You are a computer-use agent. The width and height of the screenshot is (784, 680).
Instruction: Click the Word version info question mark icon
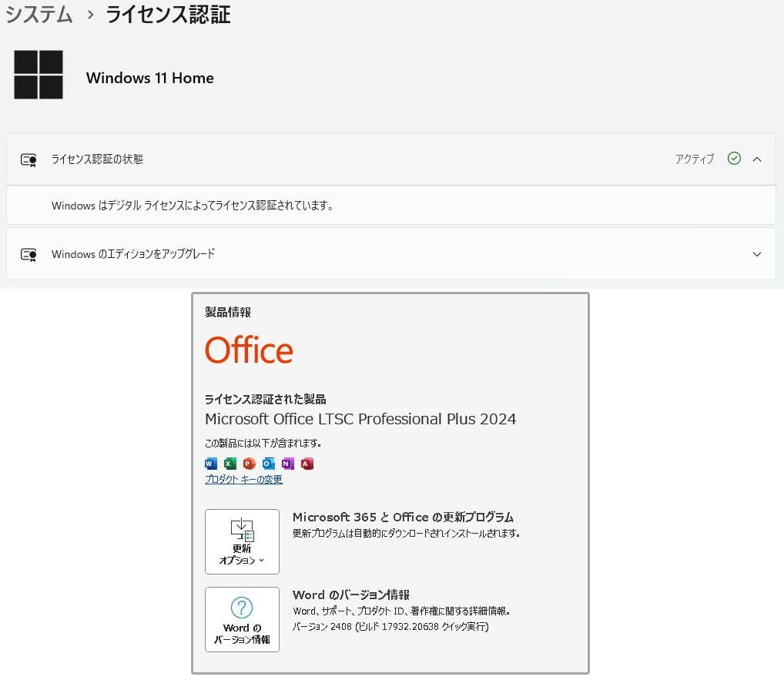coord(242,608)
